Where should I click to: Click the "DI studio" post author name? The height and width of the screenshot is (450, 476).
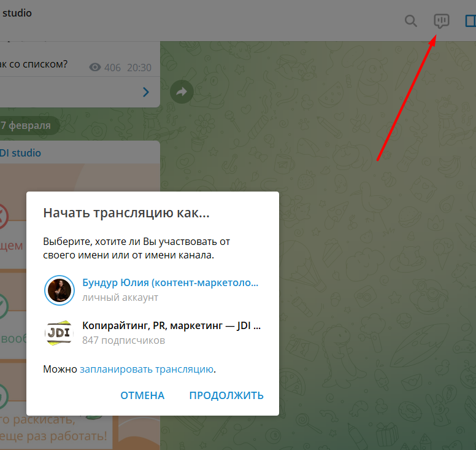point(20,152)
